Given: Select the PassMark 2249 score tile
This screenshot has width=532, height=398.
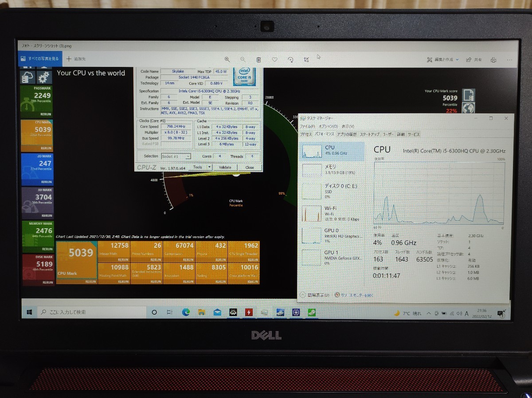Looking at the screenshot, I should click(x=37, y=101).
